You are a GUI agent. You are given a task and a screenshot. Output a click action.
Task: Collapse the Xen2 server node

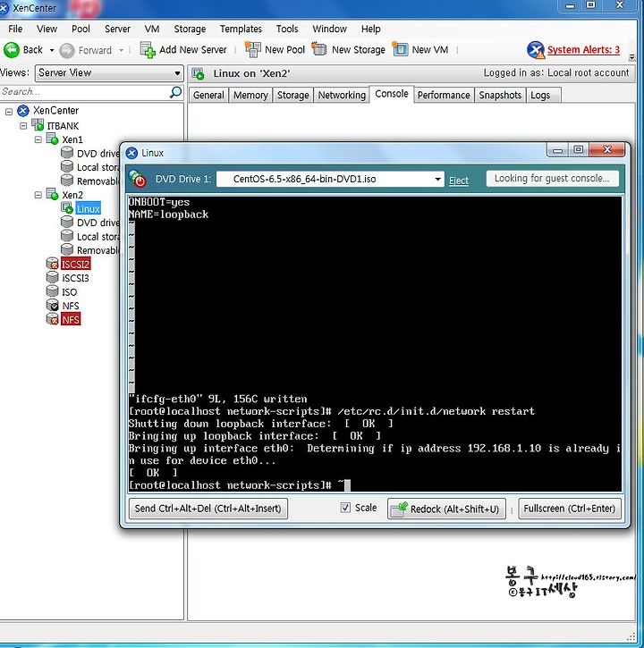point(38,195)
